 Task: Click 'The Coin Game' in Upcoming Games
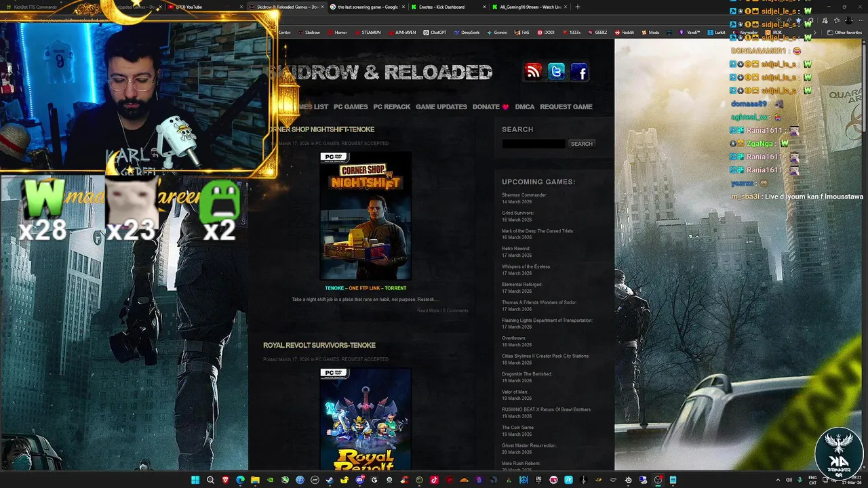518,428
